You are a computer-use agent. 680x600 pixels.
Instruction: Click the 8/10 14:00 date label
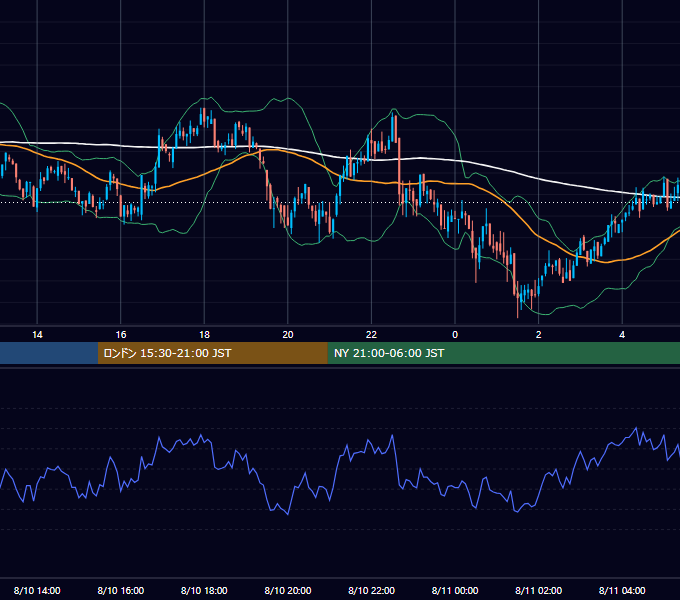37,590
